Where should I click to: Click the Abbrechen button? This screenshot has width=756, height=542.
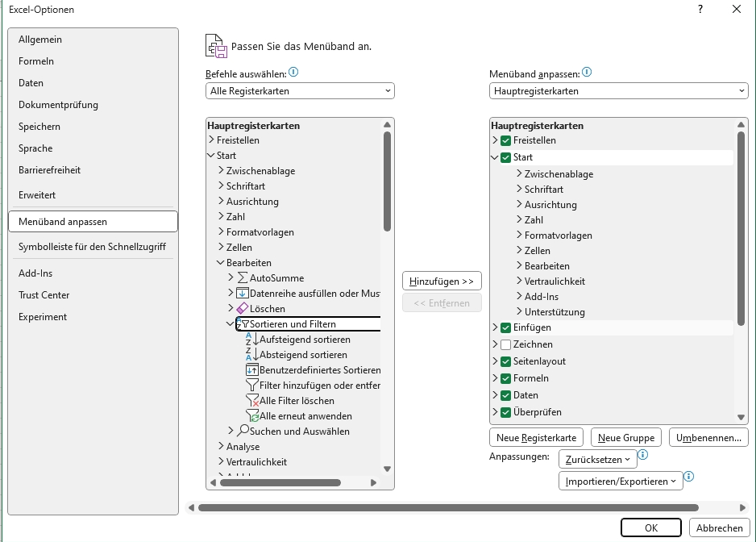[720, 527]
